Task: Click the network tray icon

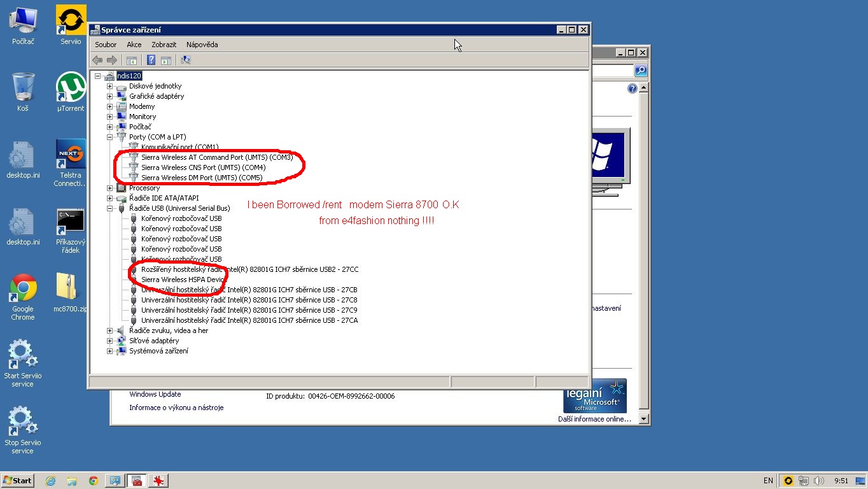Action: coord(804,481)
